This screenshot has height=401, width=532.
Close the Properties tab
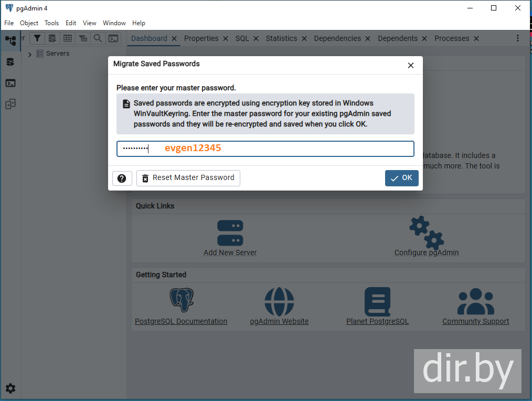click(225, 39)
